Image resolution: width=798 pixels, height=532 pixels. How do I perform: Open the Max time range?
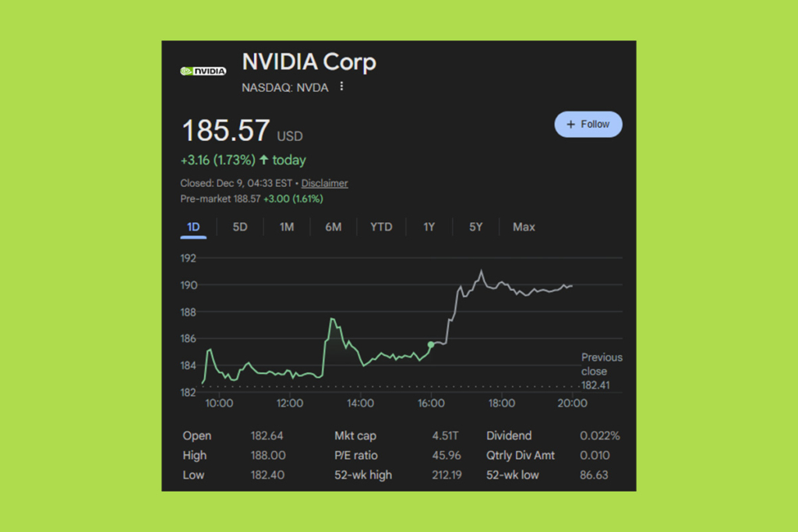(523, 227)
